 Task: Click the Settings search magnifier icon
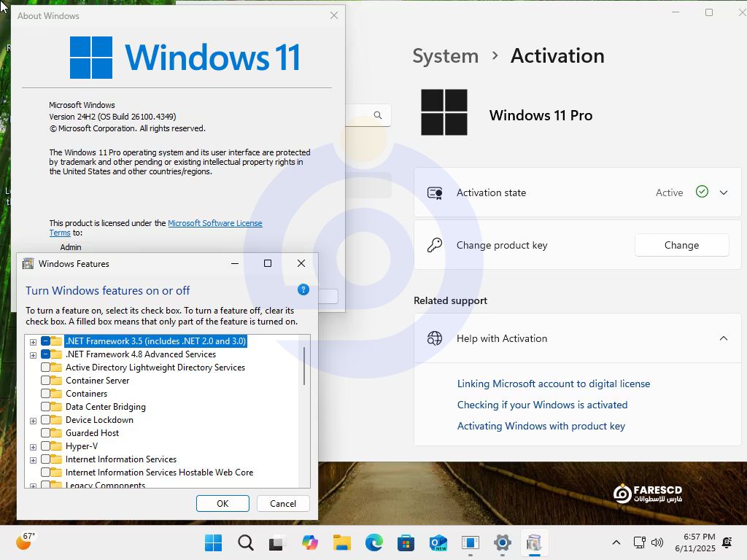point(378,114)
